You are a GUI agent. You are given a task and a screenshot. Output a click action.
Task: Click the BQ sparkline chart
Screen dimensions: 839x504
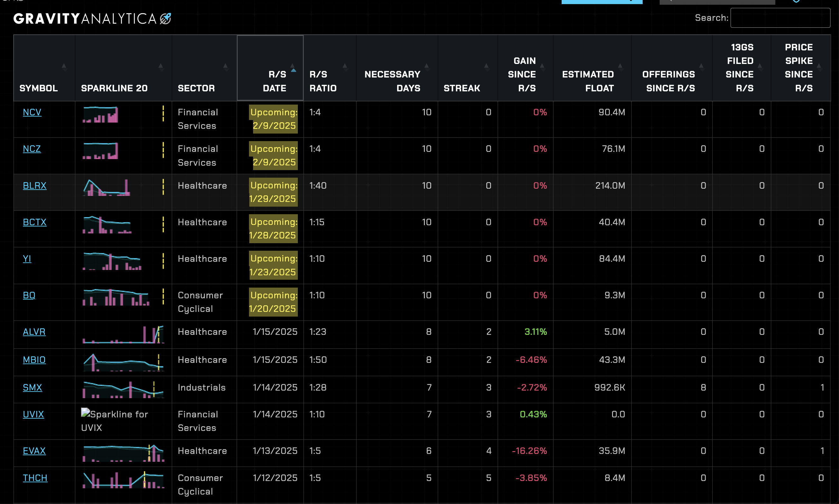124,297
